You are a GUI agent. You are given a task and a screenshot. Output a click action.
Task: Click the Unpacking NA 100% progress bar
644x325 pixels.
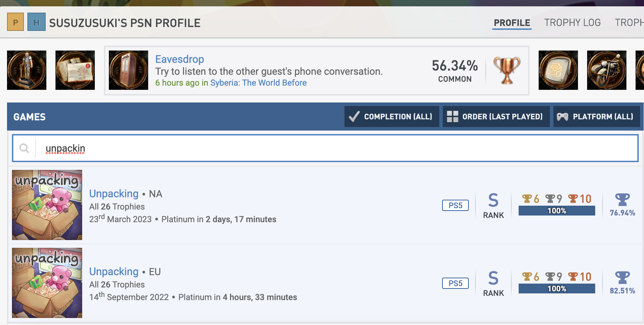(x=557, y=211)
